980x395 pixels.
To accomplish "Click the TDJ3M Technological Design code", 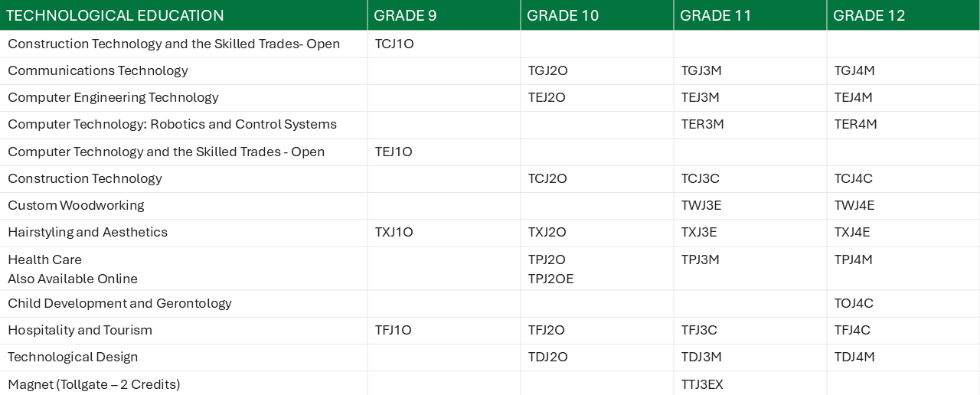I will pyautogui.click(x=701, y=357).
